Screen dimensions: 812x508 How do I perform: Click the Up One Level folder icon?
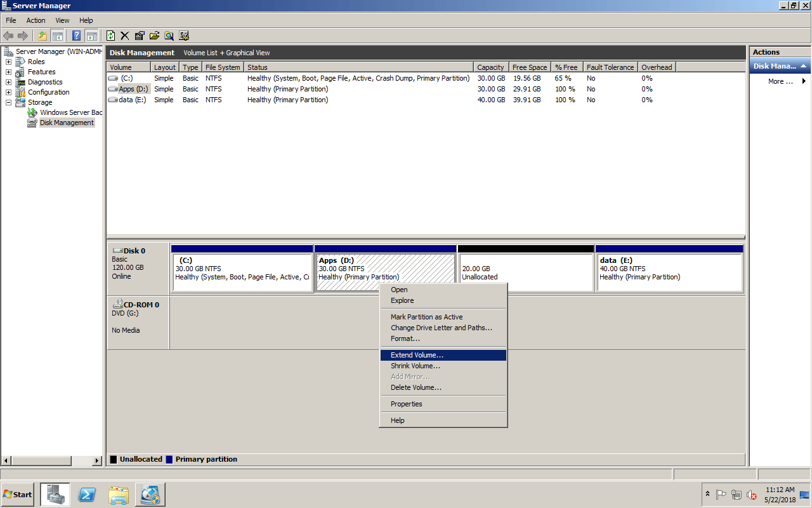tap(43, 36)
